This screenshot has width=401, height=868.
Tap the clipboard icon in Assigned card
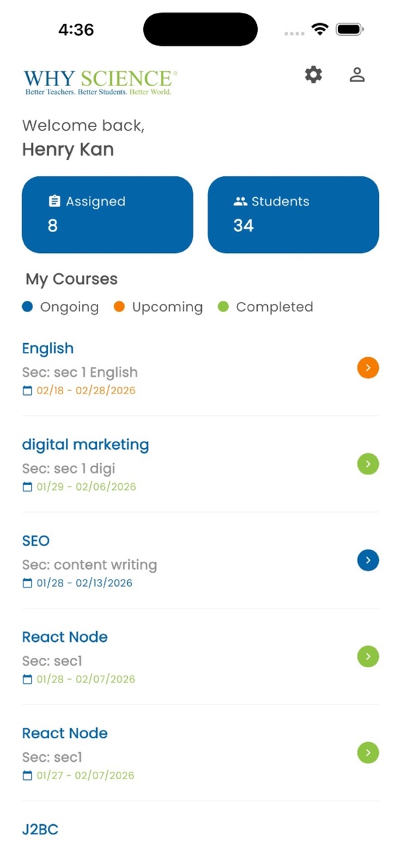(54, 201)
